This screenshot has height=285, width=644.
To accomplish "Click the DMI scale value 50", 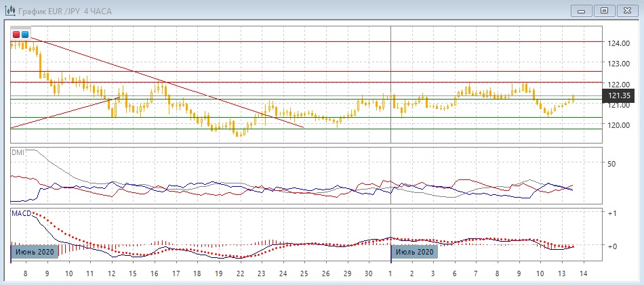I will [611, 165].
